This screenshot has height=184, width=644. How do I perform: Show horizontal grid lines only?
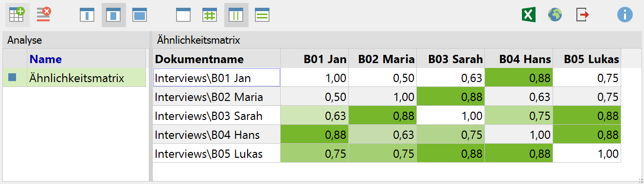262,15
